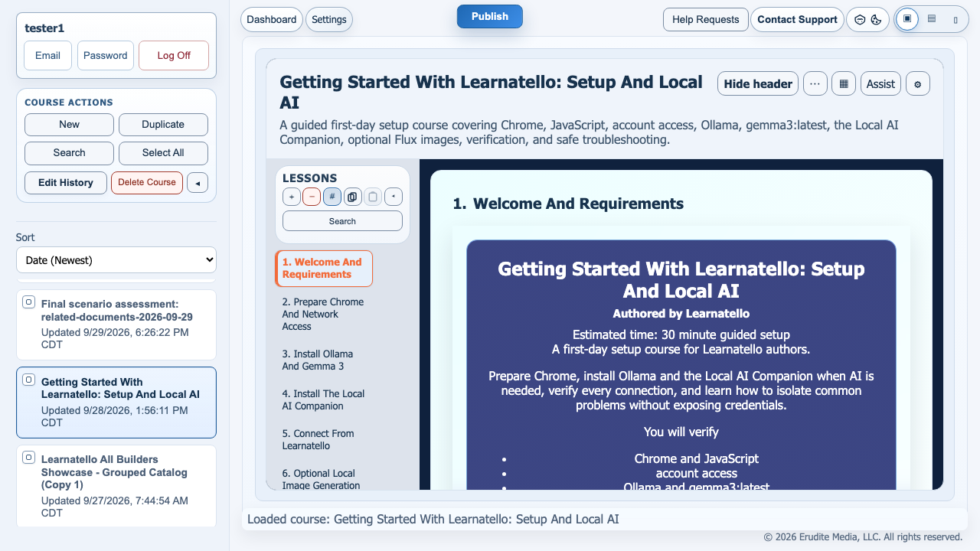Open the three-dots more options button

(x=815, y=83)
